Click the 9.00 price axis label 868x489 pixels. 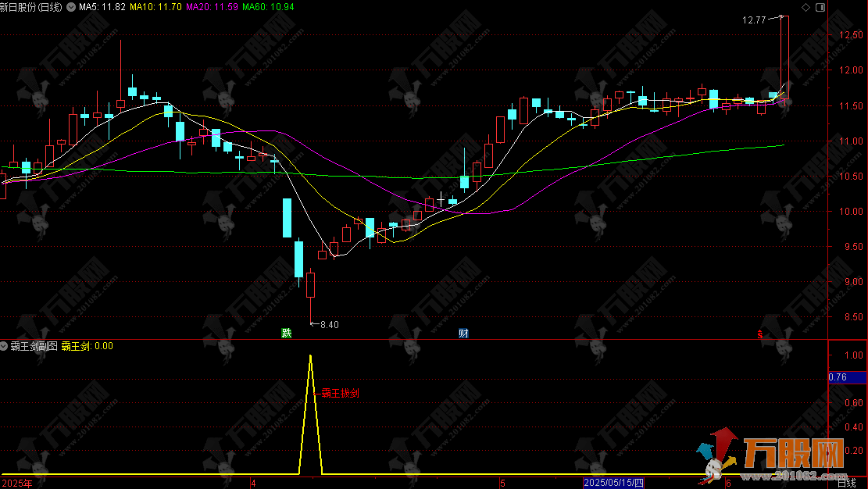pyautogui.click(x=853, y=282)
